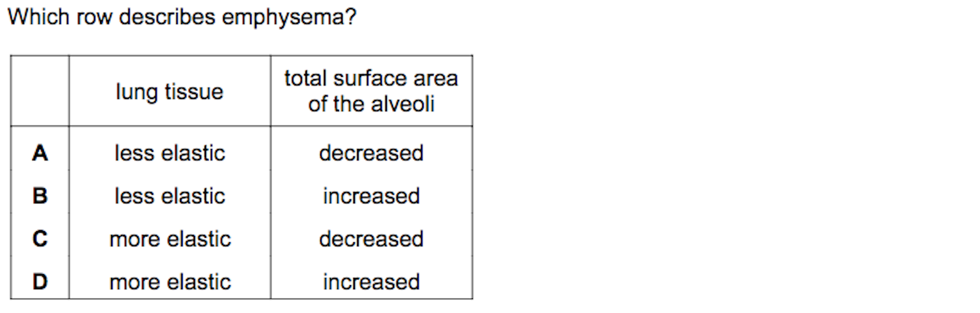Click 'decreased' in row A
Screen dimensions: 980x313
tap(371, 153)
